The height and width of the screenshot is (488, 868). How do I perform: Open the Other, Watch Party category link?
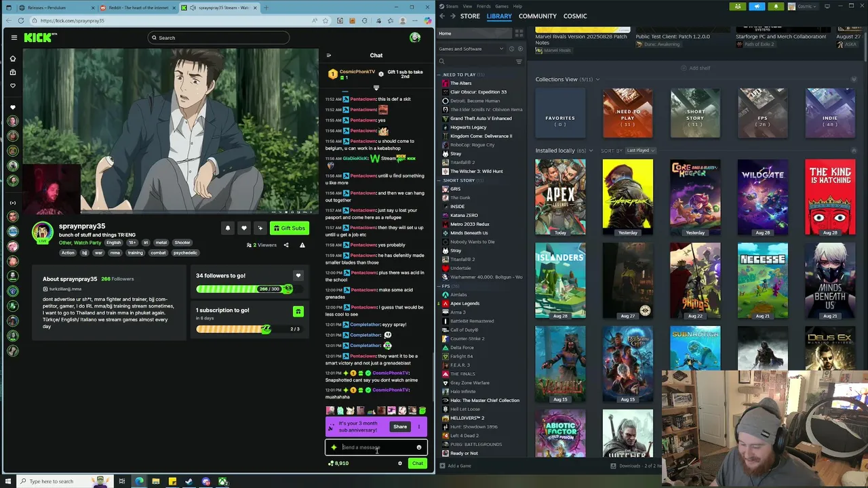click(x=80, y=243)
